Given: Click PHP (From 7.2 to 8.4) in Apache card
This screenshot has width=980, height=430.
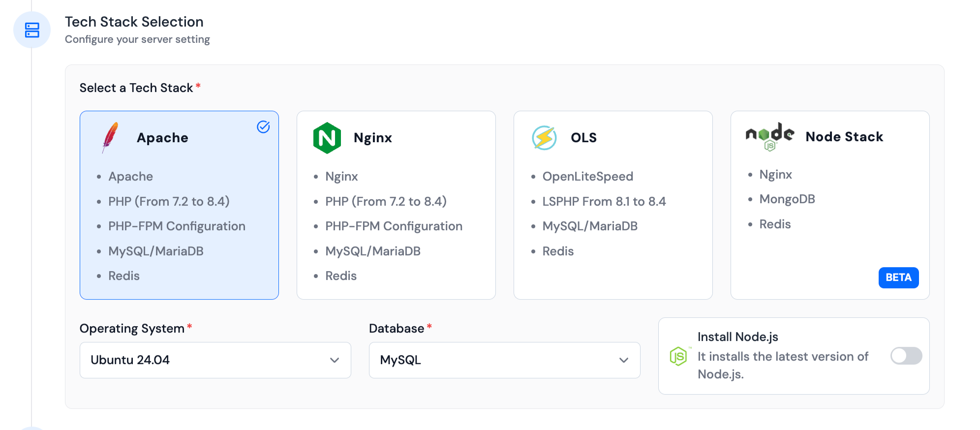Looking at the screenshot, I should click(x=169, y=201).
